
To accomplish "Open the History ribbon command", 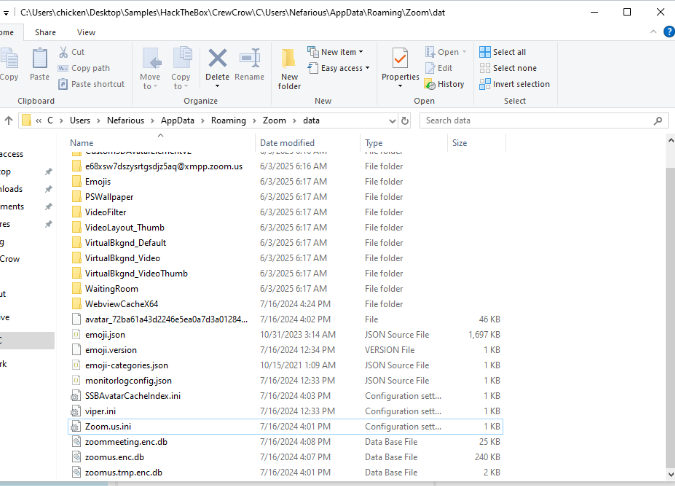I will (444, 84).
